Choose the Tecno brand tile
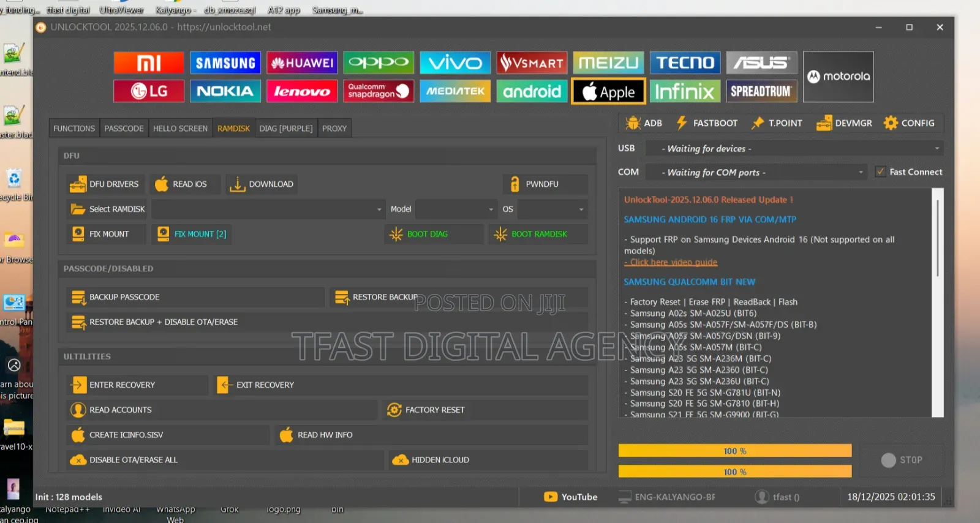The image size is (980, 523). coord(685,62)
